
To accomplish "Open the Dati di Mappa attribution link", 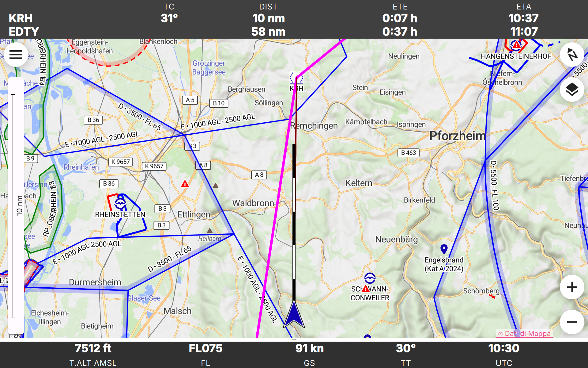I will [x=525, y=334].
